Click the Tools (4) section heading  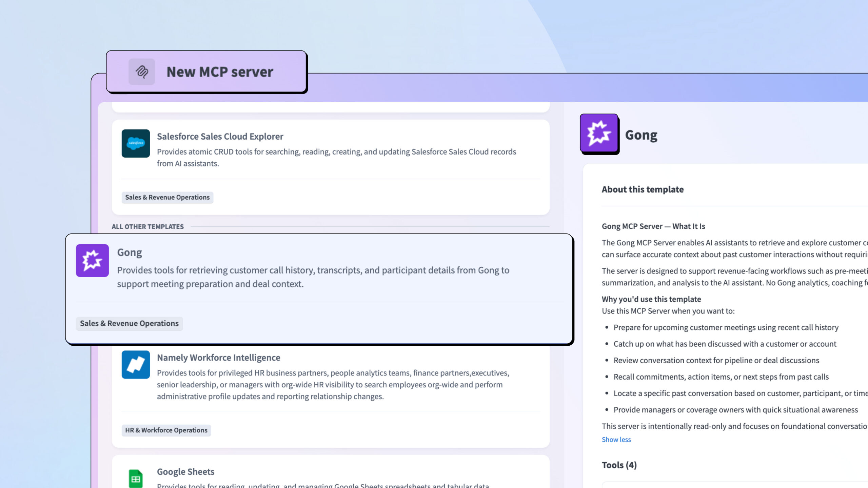click(x=619, y=465)
